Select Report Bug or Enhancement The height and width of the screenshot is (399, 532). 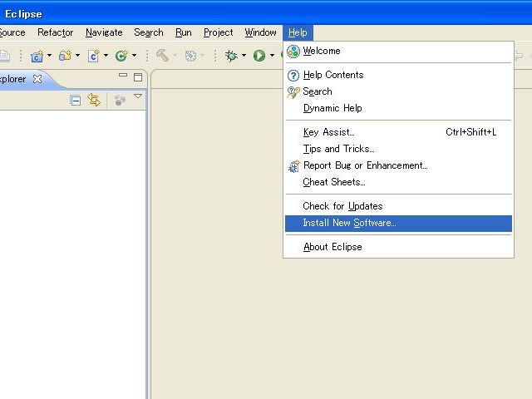coord(398,165)
